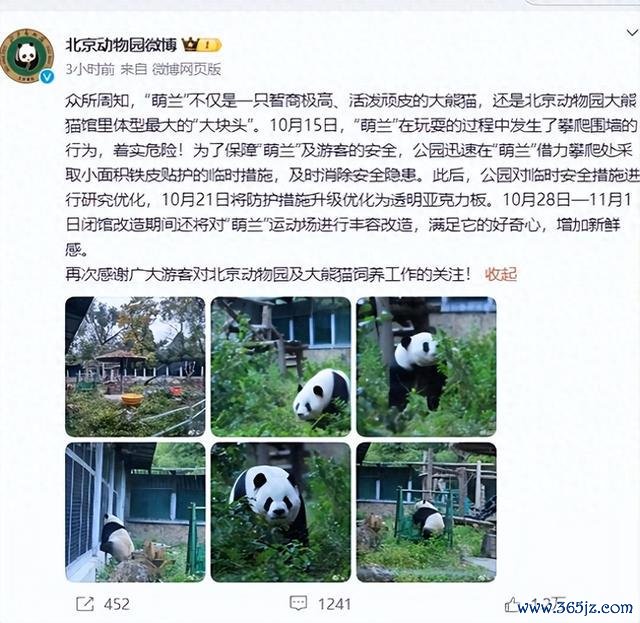
Task: Click the 微博网页版 source link
Action: tap(187, 69)
